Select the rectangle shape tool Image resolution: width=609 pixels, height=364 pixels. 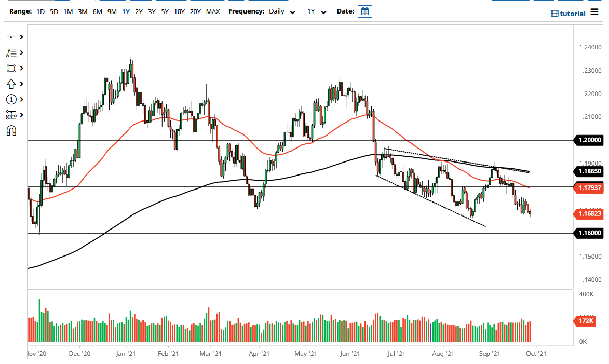11,68
